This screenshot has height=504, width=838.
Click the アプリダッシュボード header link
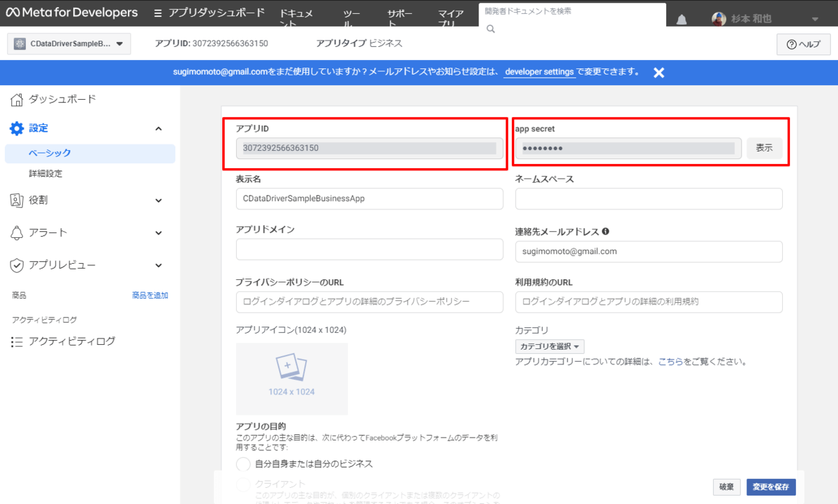coord(217,13)
